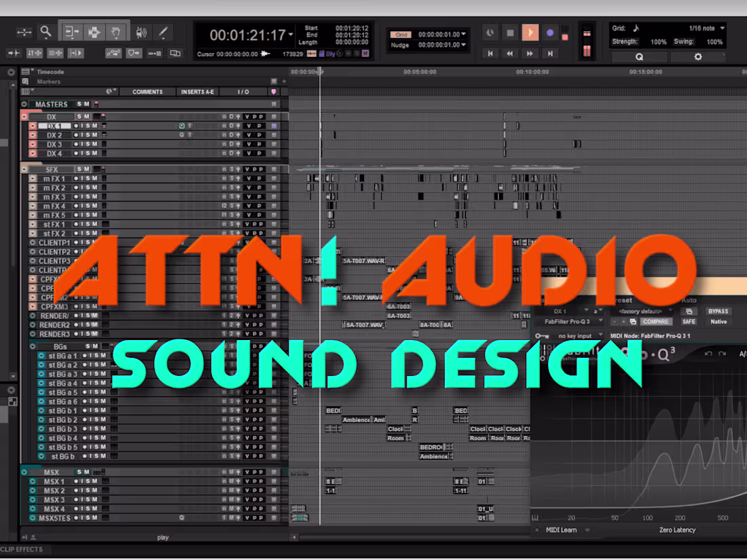Click the Record transport button
The width and height of the screenshot is (747, 560).
tap(550, 33)
